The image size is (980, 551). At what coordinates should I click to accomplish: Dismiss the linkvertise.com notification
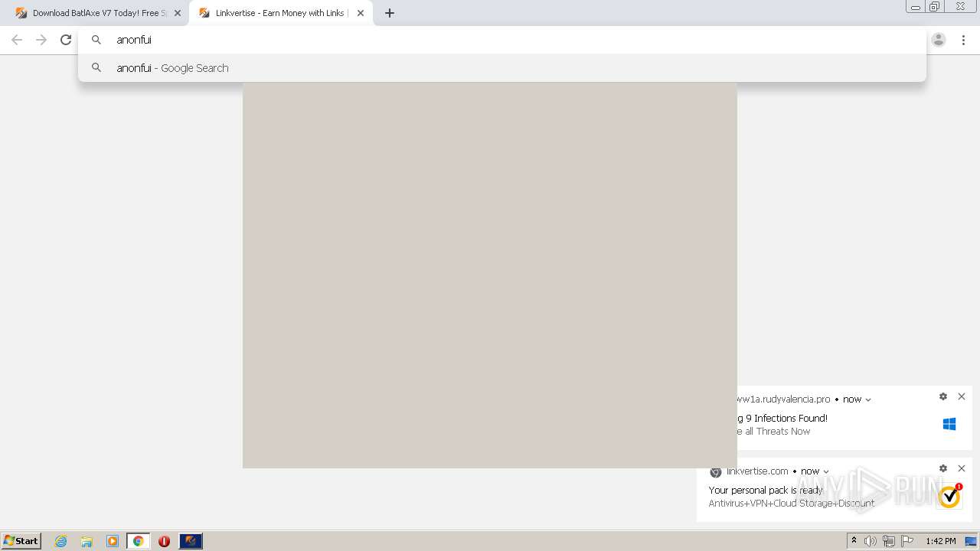pyautogui.click(x=962, y=468)
